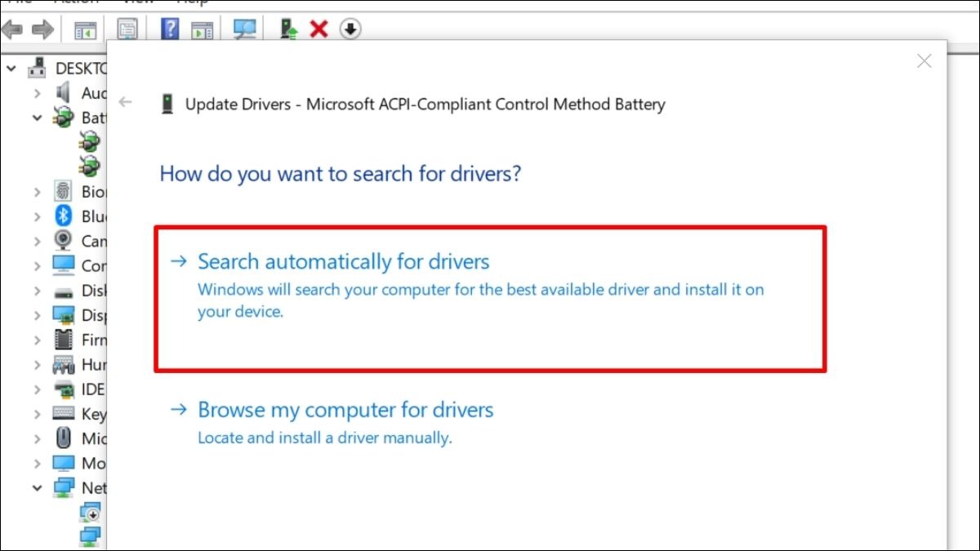Select the Computer monitor category icon
This screenshot has width=980, height=551.
(63, 265)
